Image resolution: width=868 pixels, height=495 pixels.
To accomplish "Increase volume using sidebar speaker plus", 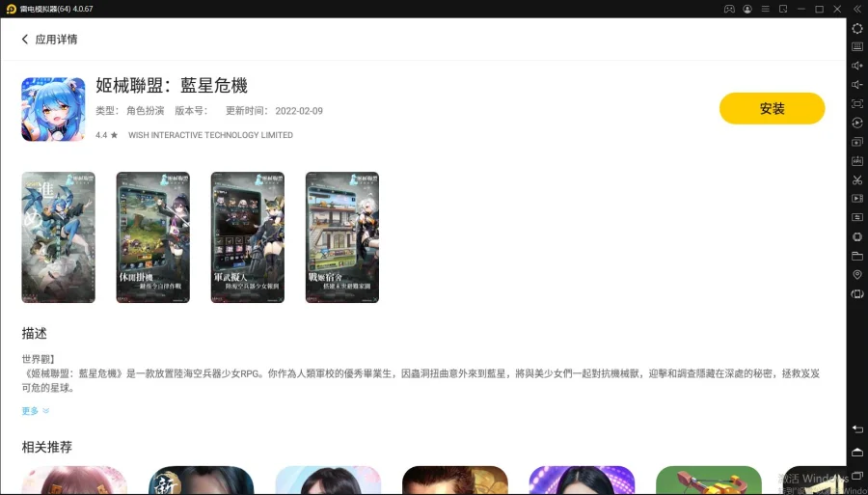I will [857, 66].
